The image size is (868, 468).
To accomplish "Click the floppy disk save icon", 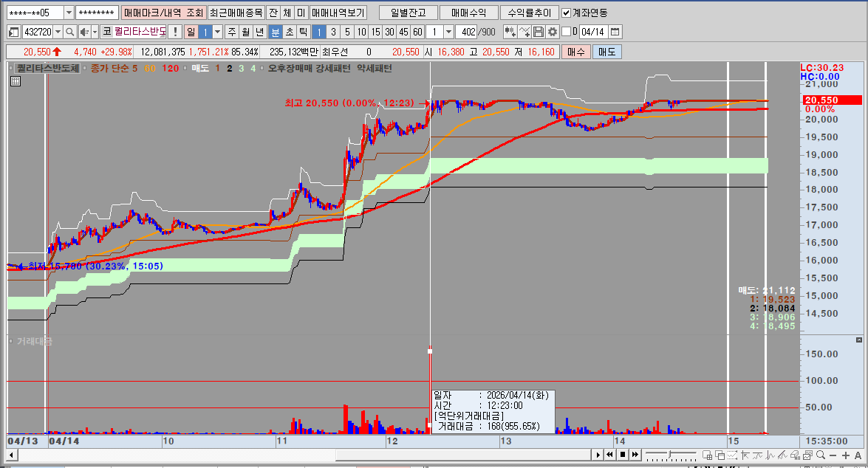I will pos(538,32).
